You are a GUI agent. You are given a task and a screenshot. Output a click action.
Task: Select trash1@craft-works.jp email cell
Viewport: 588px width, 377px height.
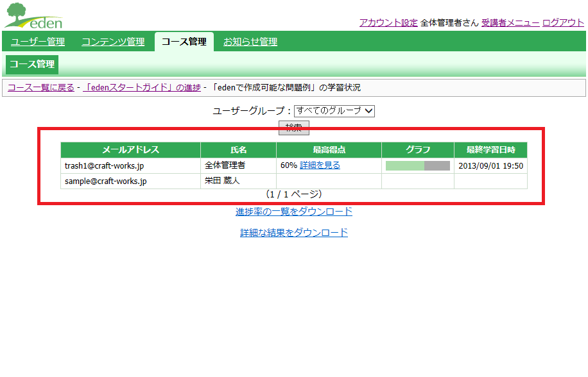pyautogui.click(x=130, y=165)
